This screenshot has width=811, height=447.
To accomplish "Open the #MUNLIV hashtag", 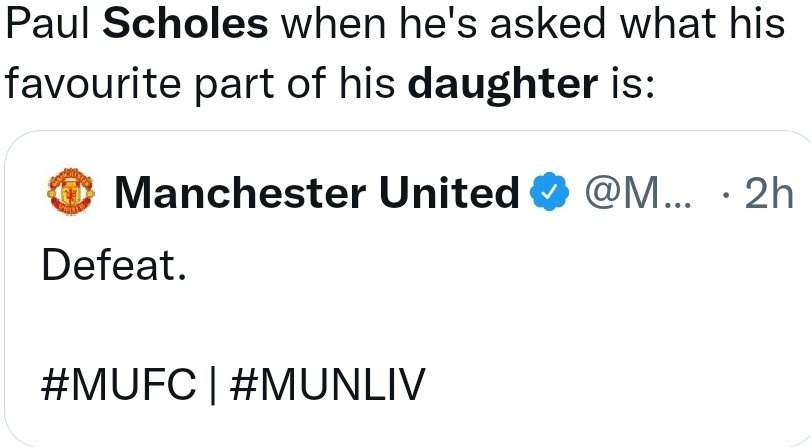I will (324, 384).
